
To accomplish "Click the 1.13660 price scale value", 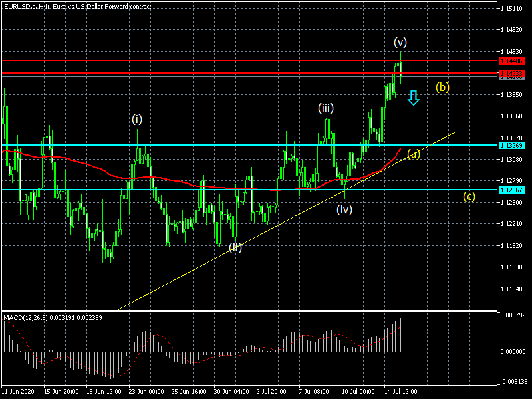I will (511, 116).
